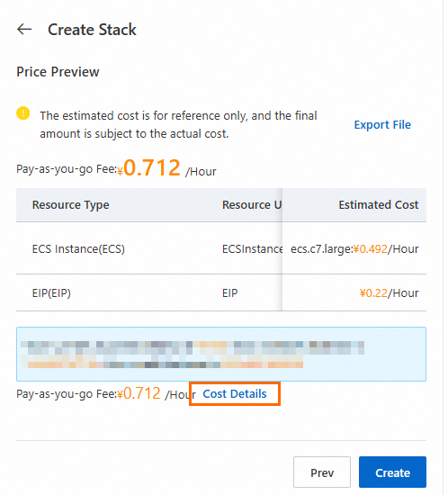
Task: Click the ECSInstance resource name cell
Action: click(x=252, y=249)
